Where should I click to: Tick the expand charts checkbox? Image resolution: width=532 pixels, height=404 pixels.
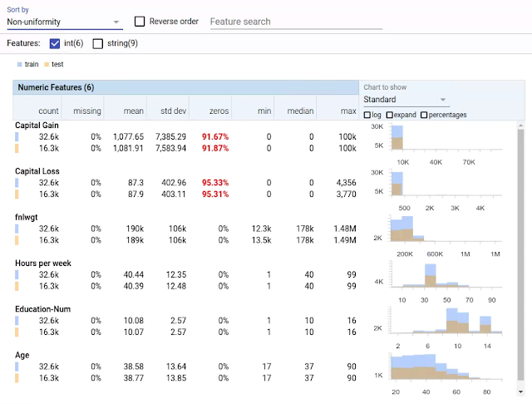[x=390, y=115]
